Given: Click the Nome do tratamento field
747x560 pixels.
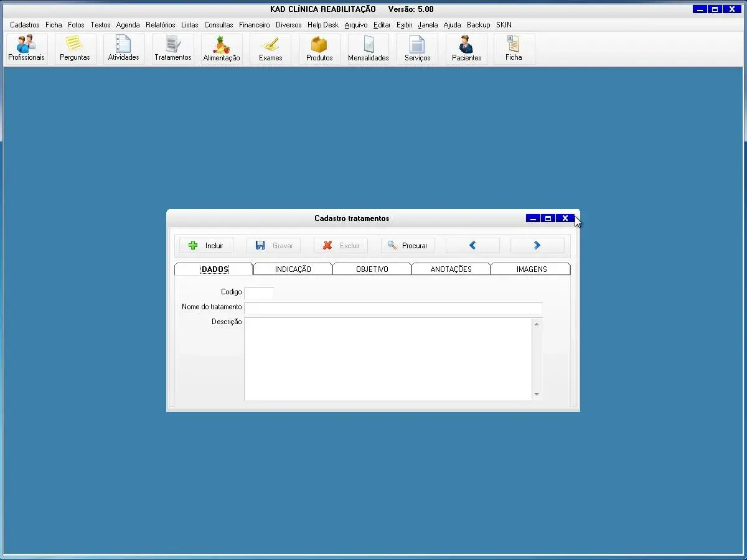Looking at the screenshot, I should tap(393, 307).
